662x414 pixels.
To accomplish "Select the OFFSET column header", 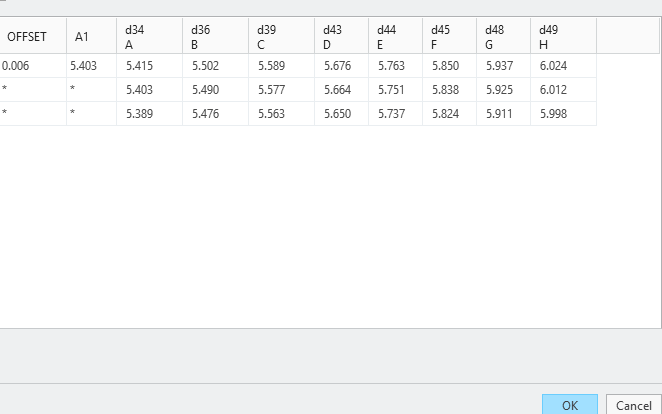I will [x=32, y=37].
